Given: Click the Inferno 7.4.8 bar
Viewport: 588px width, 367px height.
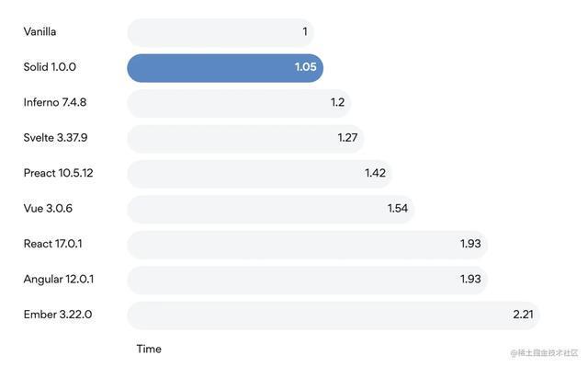Looking at the screenshot, I should pos(239,103).
